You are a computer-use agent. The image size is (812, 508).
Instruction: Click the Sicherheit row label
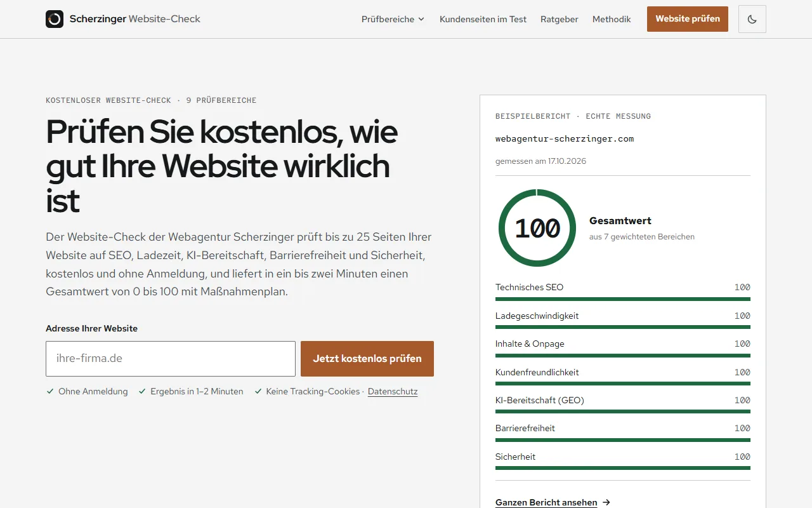516,457
